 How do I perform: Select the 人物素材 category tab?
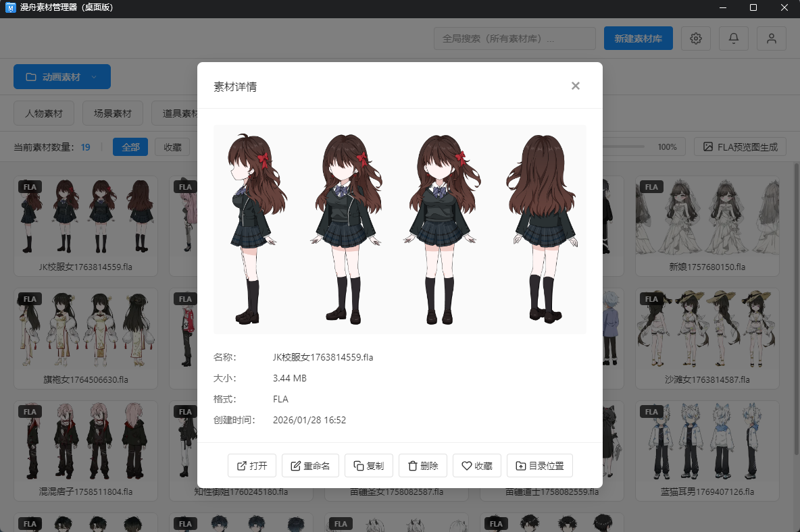(x=44, y=113)
